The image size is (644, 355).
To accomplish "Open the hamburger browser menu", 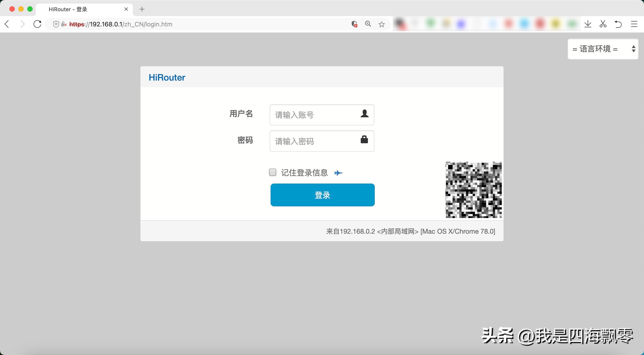I will click(x=634, y=24).
